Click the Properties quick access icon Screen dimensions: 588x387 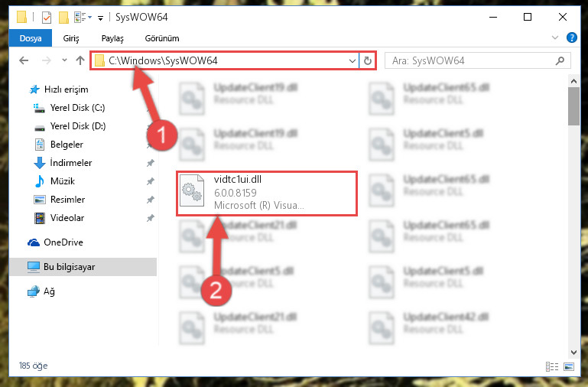[47, 18]
